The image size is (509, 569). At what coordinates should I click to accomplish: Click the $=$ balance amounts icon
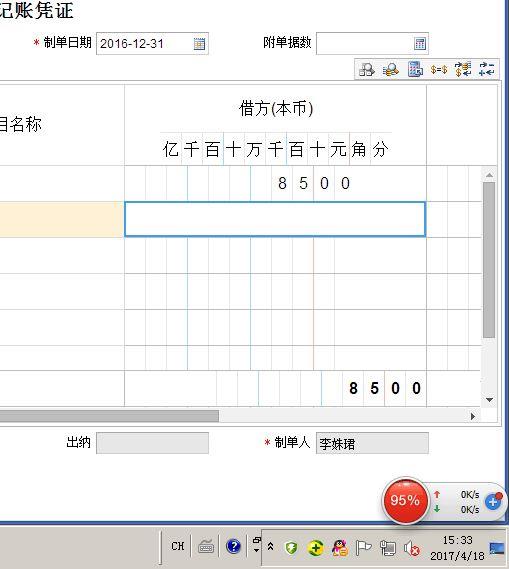(x=439, y=69)
